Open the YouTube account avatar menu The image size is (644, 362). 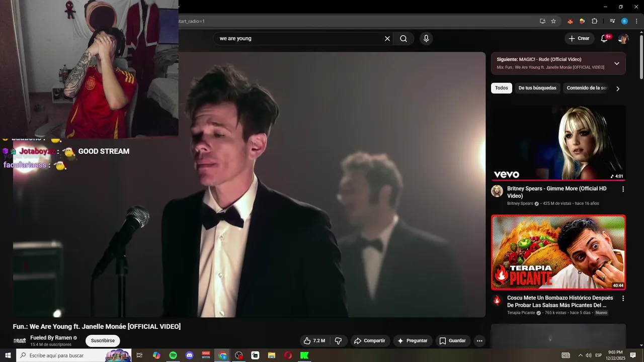623,39
